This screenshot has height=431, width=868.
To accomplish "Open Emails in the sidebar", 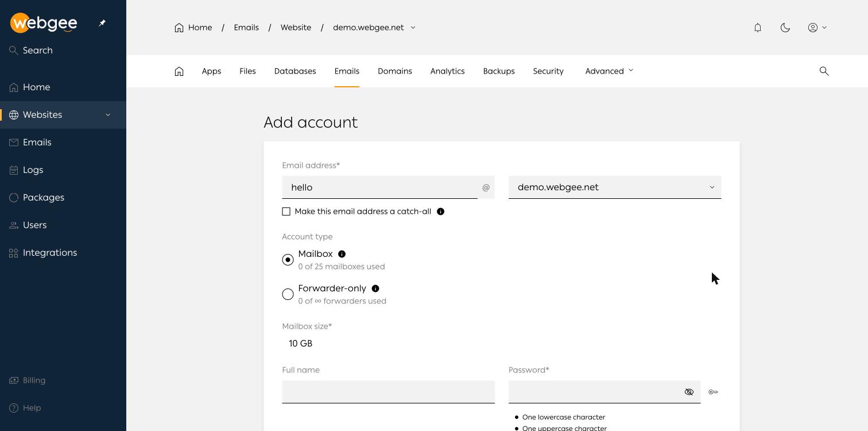I will point(63,143).
